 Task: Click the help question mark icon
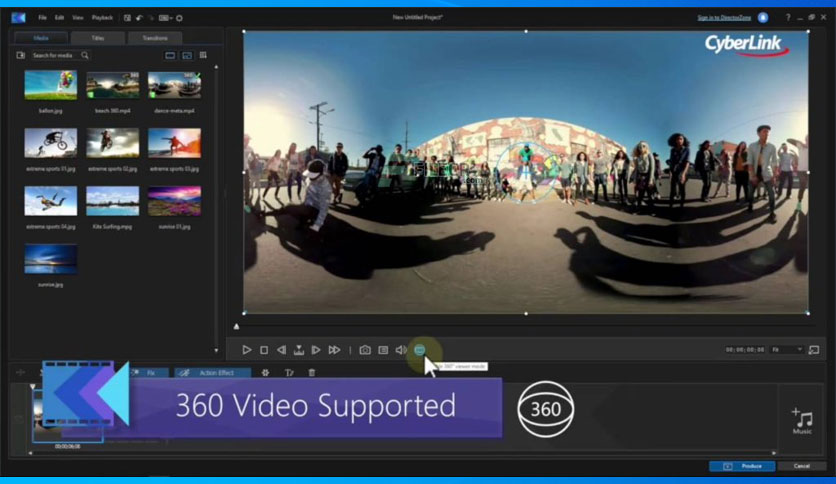click(787, 18)
